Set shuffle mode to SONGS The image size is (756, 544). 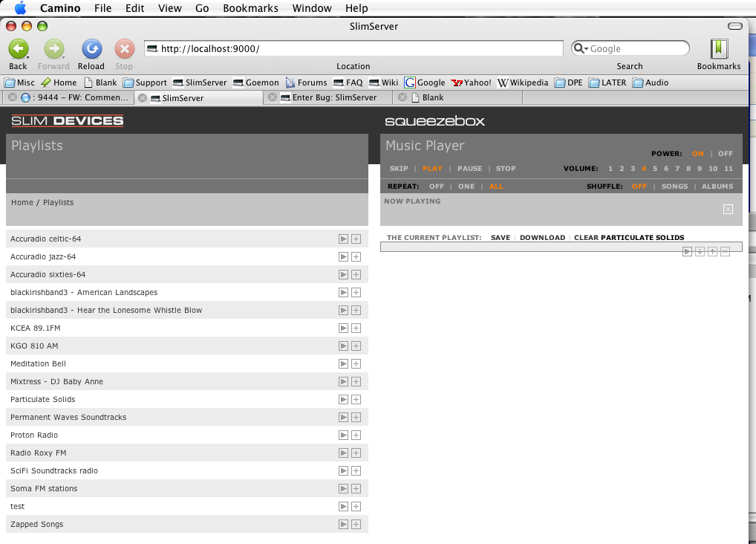[674, 187]
